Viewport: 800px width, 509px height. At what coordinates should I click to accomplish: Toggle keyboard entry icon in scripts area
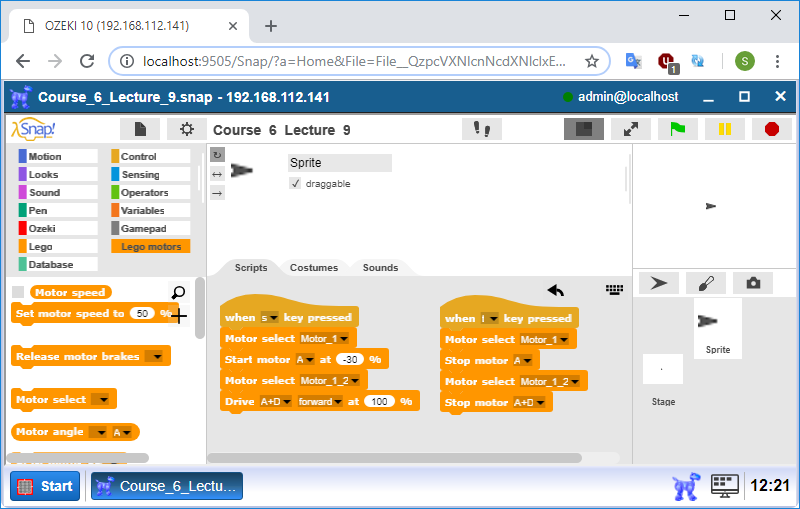point(614,290)
